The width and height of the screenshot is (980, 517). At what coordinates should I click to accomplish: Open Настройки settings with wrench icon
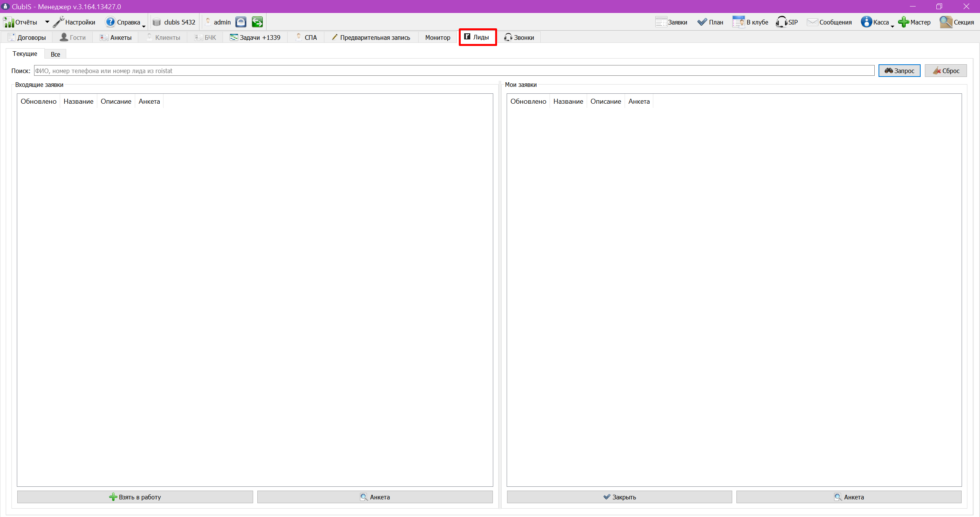click(74, 22)
